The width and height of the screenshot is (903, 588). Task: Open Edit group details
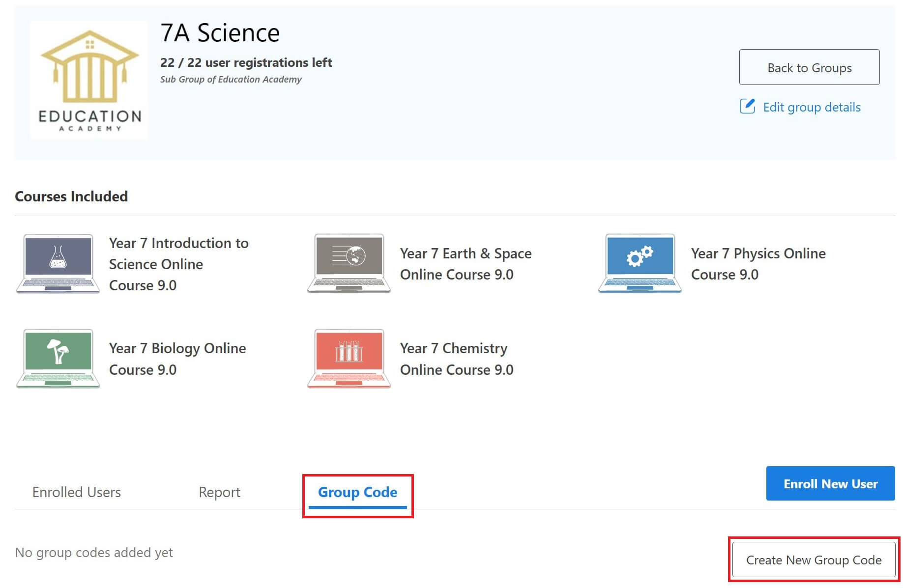812,107
